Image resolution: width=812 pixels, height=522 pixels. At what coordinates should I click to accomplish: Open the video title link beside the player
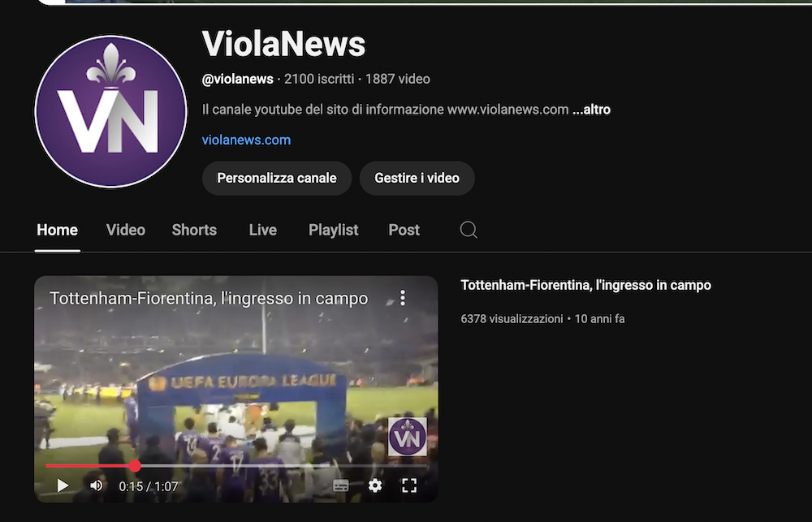[585, 285]
